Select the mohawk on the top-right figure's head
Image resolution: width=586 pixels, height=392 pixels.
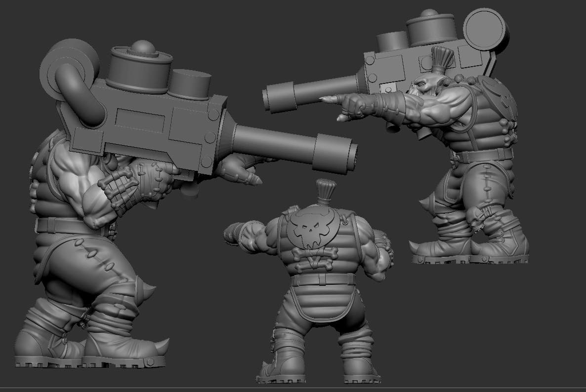442,60
